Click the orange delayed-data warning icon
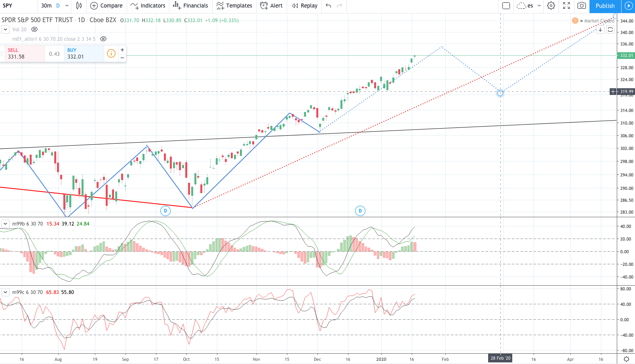635x364 pixels. tap(575, 21)
